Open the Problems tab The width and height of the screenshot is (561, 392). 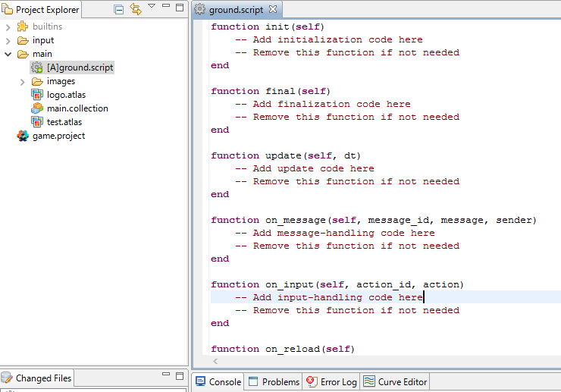pos(274,382)
